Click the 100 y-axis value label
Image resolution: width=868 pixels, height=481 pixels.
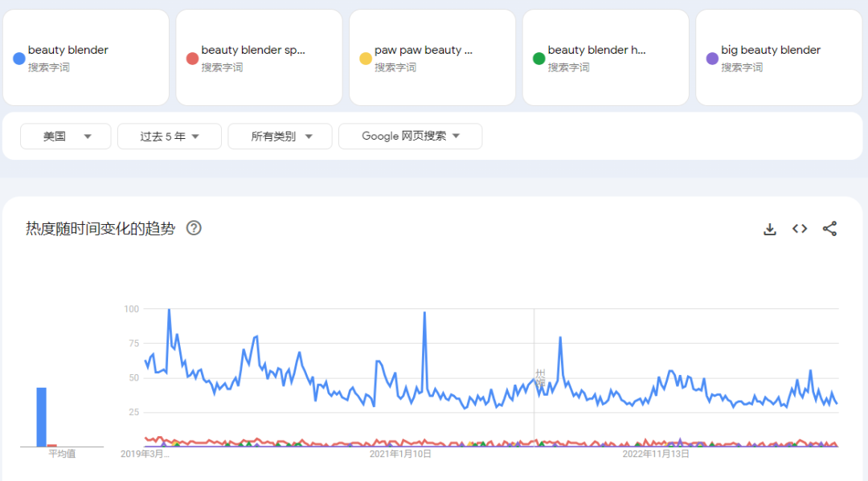pyautogui.click(x=131, y=309)
